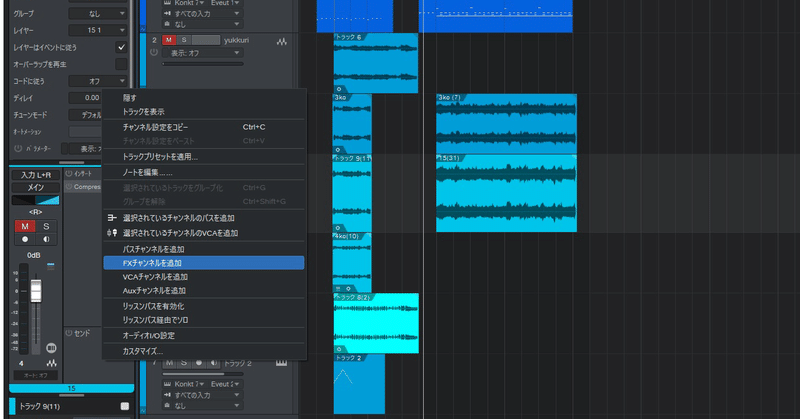Image resolution: width=800 pixels, height=419 pixels.
Task: Mute the yukkuri track
Action: [169, 40]
